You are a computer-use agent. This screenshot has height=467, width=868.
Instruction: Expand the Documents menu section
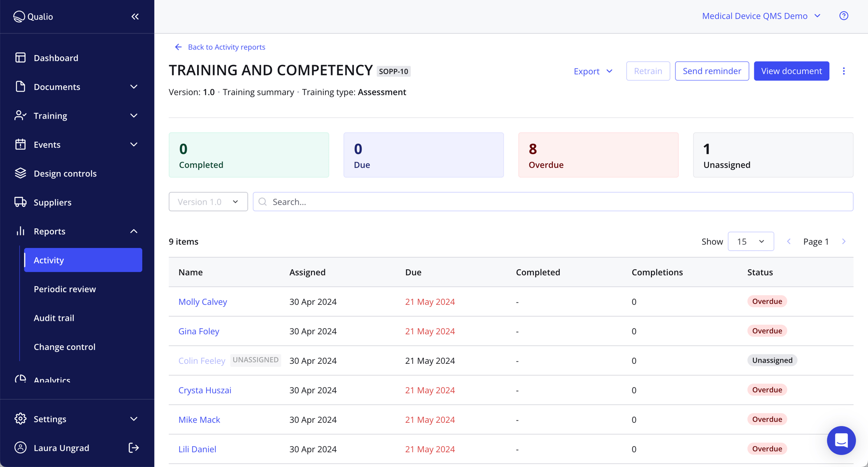(x=134, y=87)
